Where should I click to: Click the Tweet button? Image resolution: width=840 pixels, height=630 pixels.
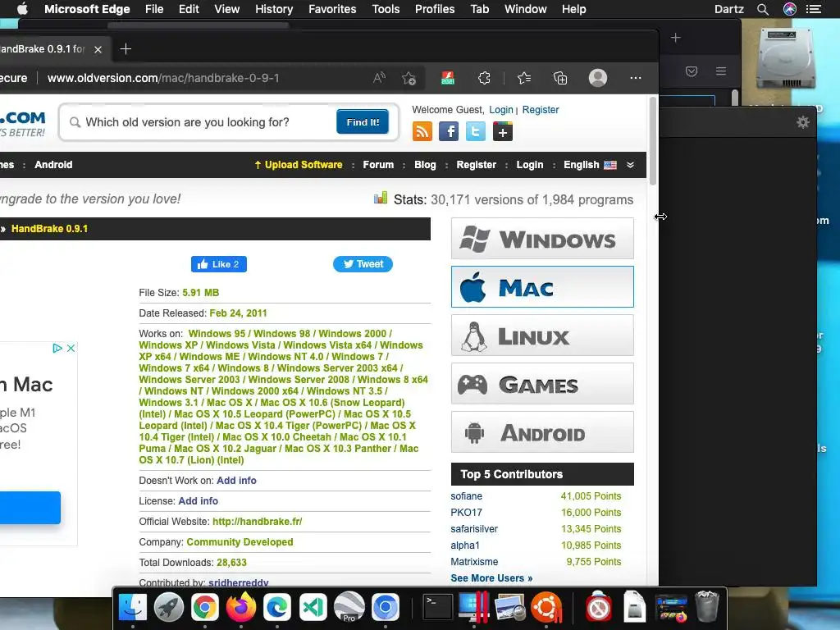(x=363, y=264)
